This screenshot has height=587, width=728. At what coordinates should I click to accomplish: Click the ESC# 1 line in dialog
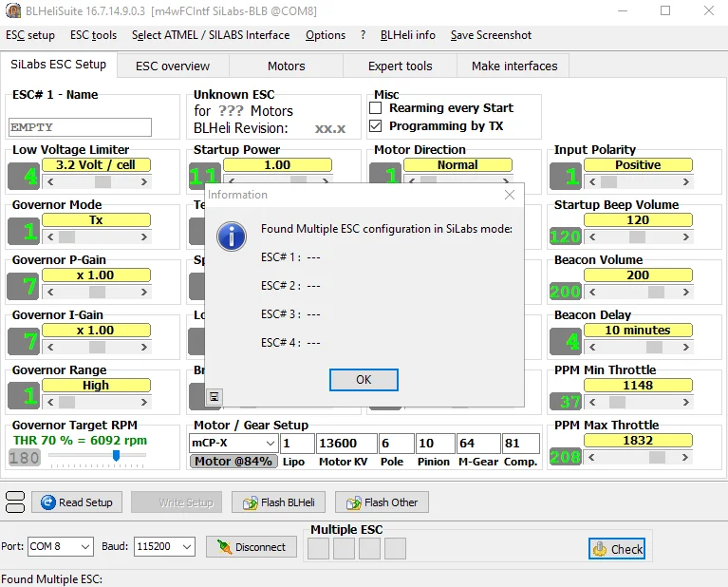[290, 257]
